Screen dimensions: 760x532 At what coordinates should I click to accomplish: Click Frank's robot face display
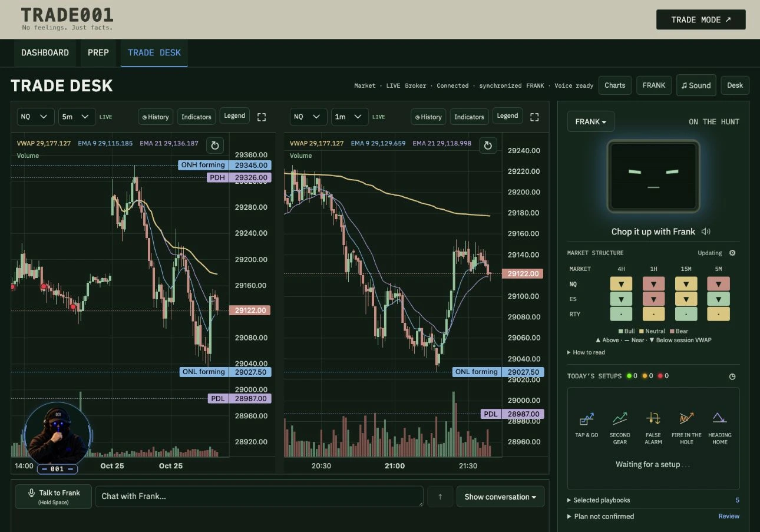click(653, 176)
